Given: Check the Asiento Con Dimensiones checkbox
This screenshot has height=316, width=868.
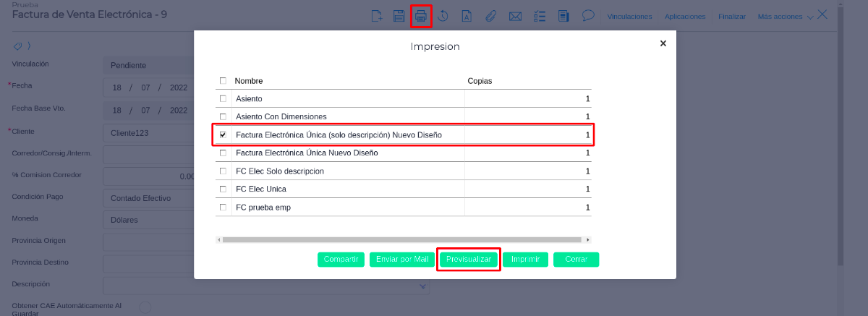Looking at the screenshot, I should [x=223, y=116].
